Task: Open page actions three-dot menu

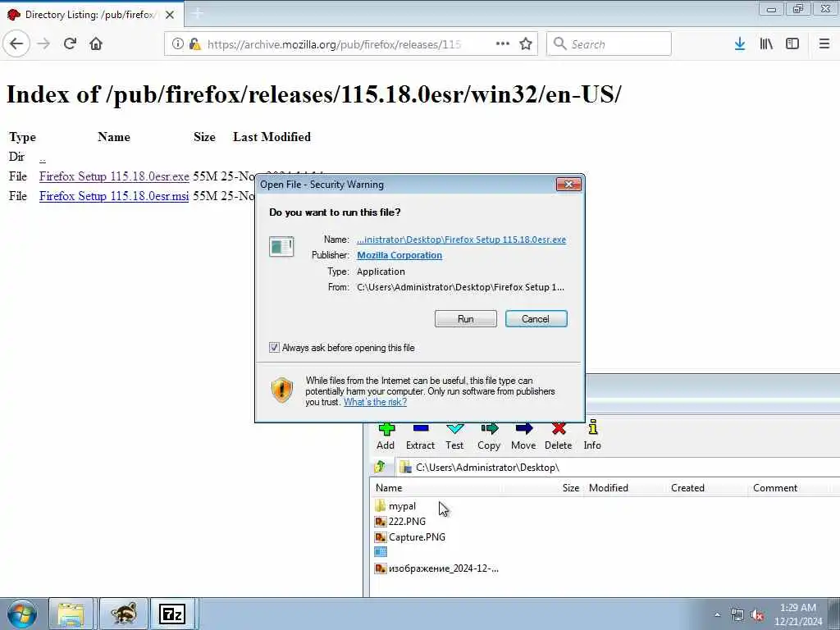Action: 503,43
